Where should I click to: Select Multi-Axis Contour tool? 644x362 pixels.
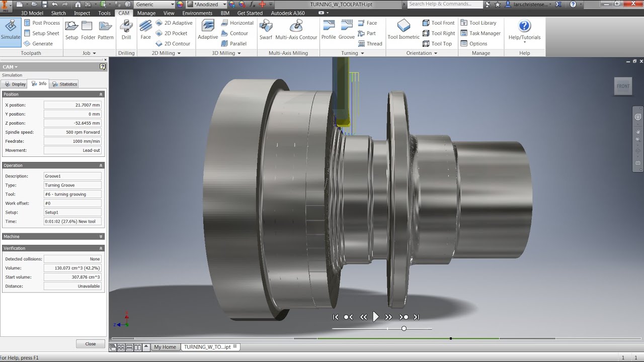tap(296, 30)
